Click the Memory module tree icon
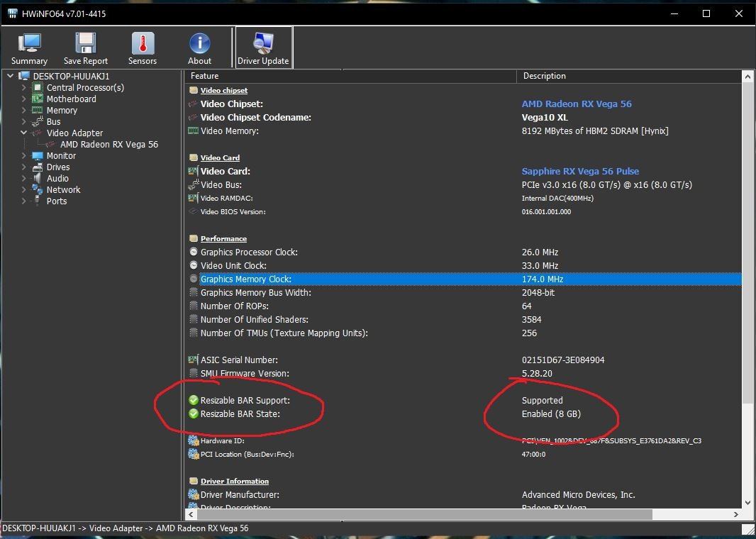 [38, 111]
